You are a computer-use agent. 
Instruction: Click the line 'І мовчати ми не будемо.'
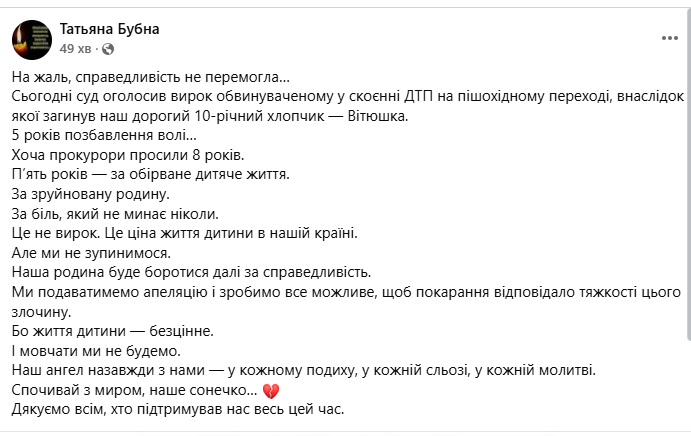95,351
